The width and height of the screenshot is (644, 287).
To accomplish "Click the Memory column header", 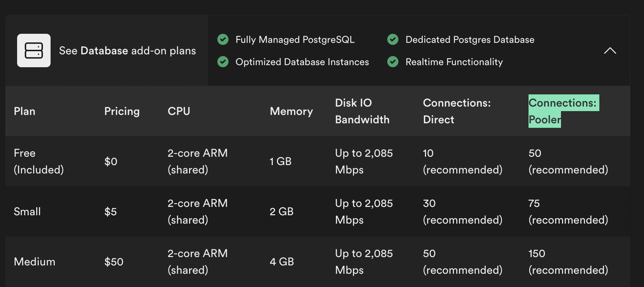I will [x=291, y=111].
